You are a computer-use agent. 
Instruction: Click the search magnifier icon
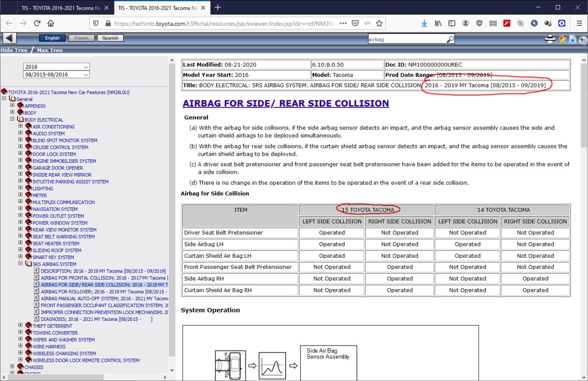pos(450,40)
